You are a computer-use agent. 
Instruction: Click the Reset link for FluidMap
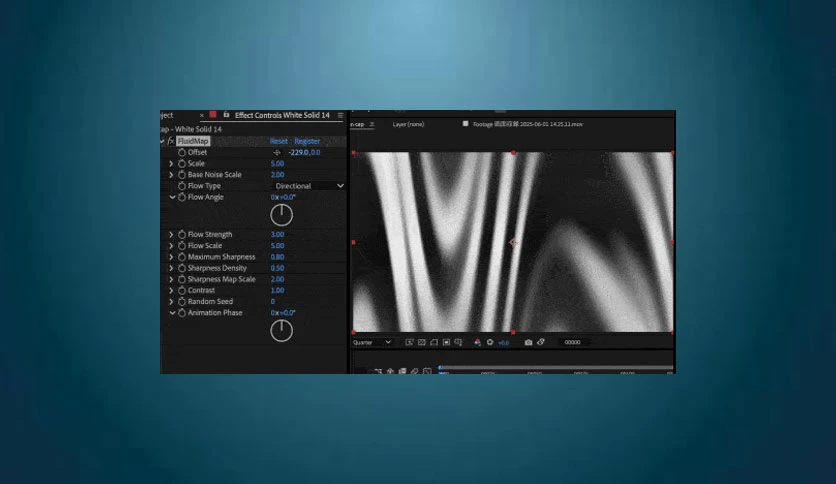[x=278, y=141]
